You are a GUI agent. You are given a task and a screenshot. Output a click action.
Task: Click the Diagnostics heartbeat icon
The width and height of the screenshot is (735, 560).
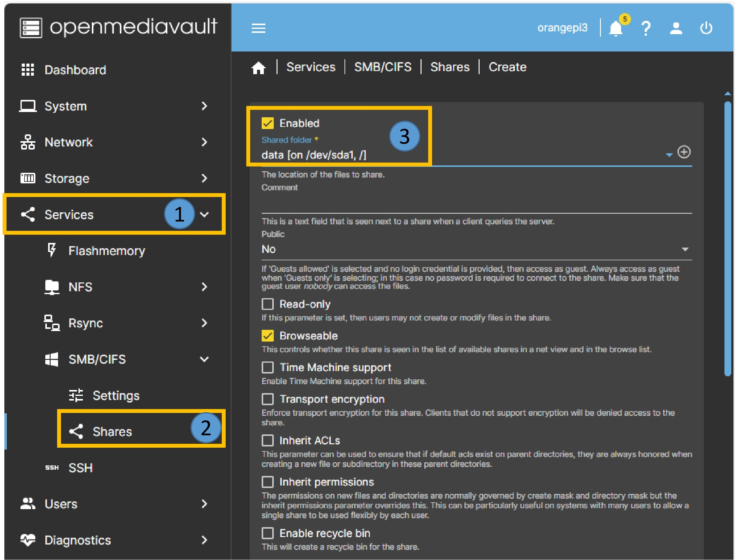pyautogui.click(x=28, y=540)
